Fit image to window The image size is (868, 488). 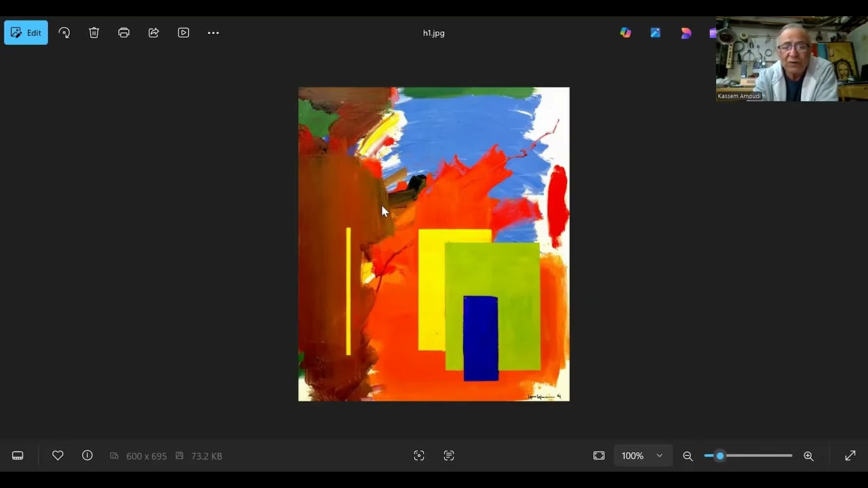[x=599, y=456]
